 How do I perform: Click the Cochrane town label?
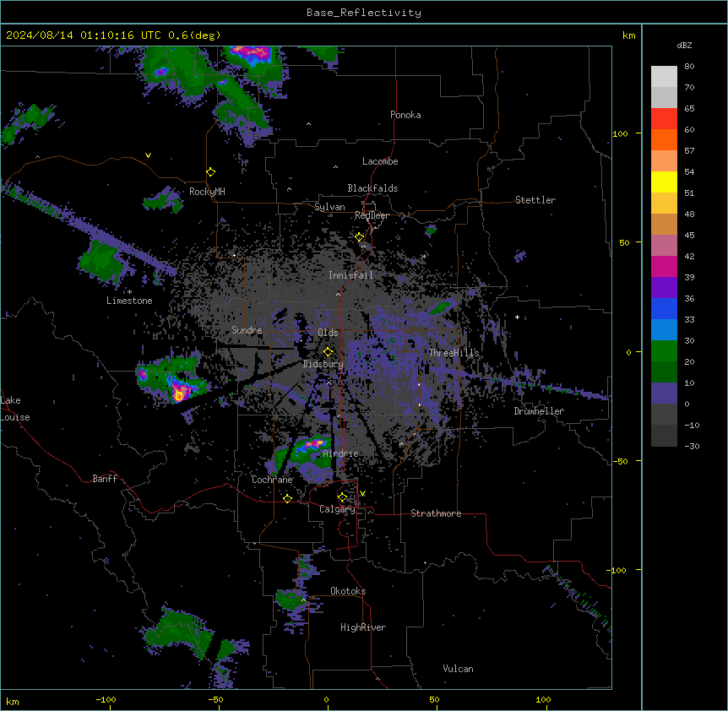coord(272,480)
